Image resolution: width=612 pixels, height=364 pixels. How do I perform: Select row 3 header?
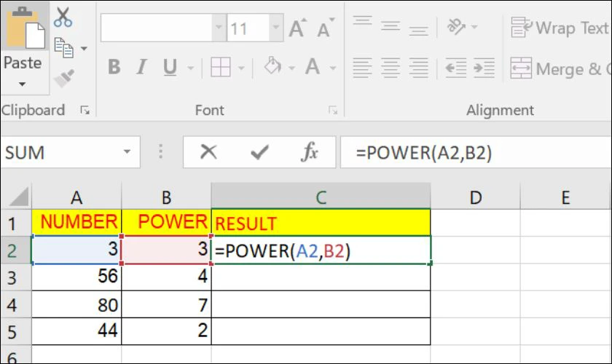point(15,277)
